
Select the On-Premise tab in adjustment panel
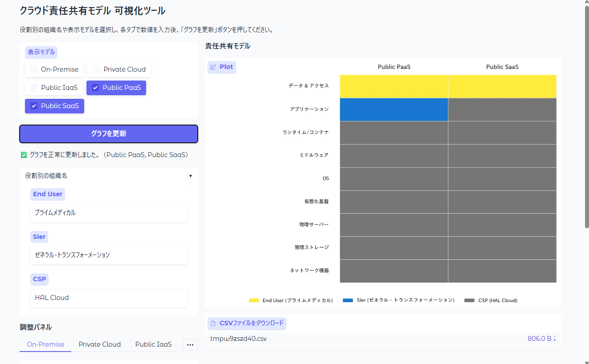tap(45, 344)
